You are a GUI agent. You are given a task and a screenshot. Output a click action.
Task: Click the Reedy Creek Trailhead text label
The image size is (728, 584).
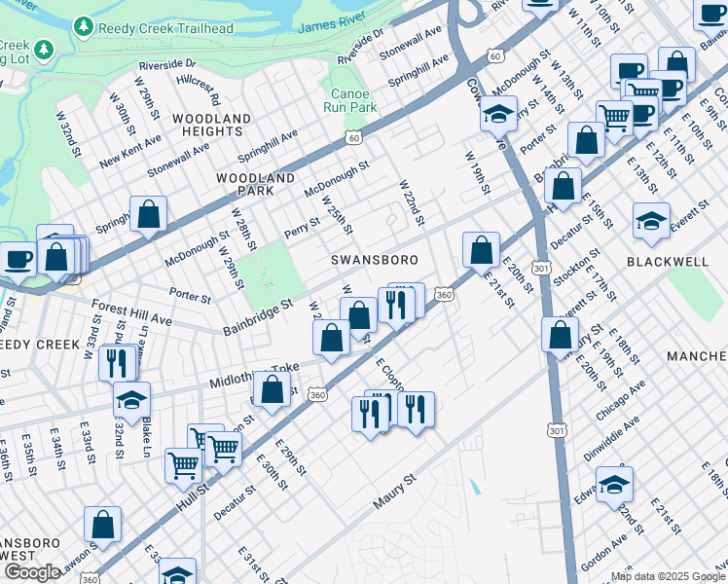(165, 28)
